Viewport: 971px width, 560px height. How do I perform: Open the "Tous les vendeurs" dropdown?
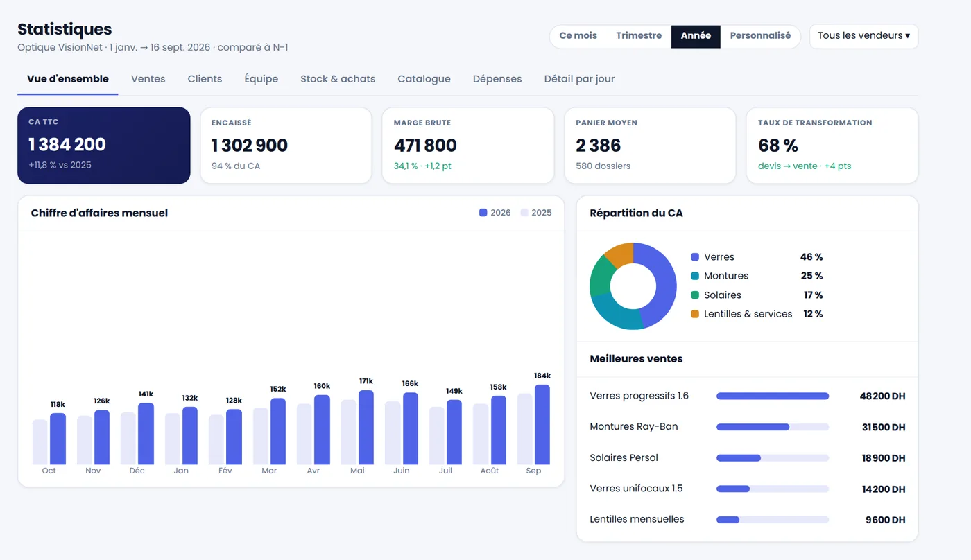click(863, 36)
